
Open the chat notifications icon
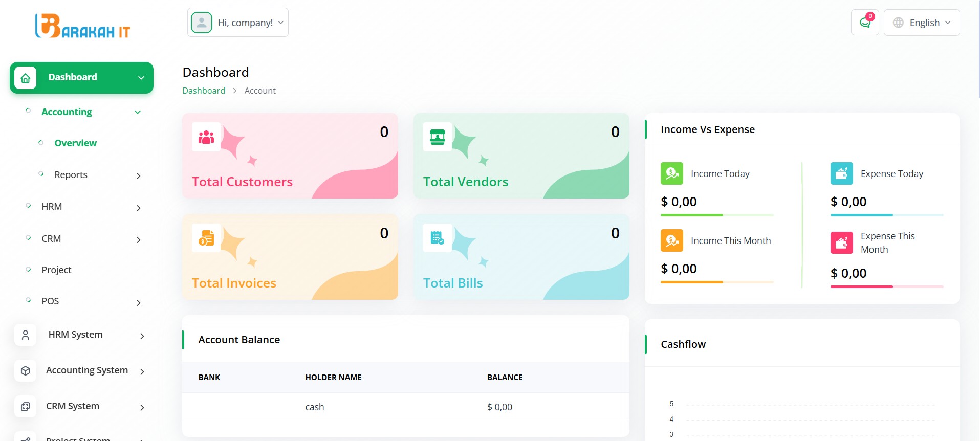865,23
